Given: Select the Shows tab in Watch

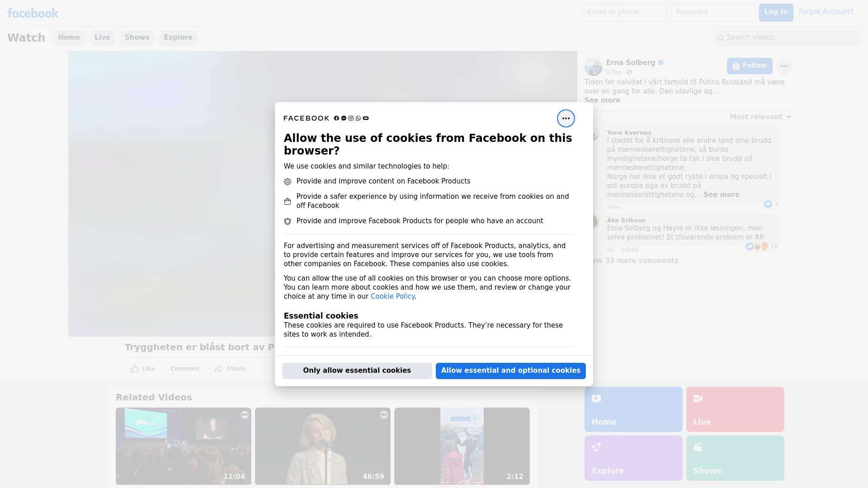Looking at the screenshot, I should (x=137, y=38).
